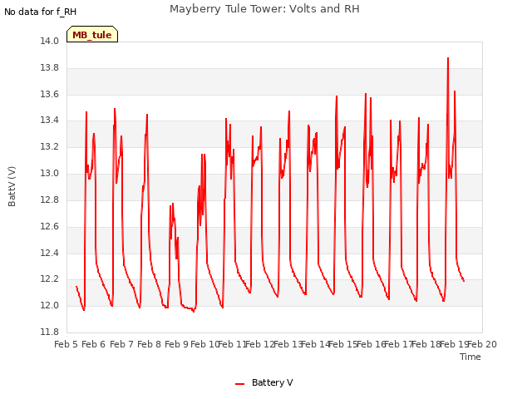Click the 11.8 y-axis tick label
This screenshot has width=532, height=399.
[50, 332]
